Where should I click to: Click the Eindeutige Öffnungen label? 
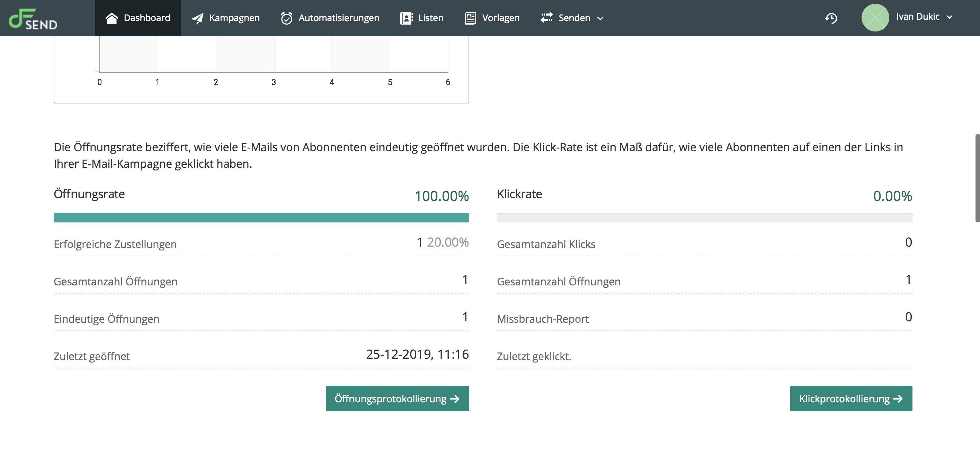(x=107, y=319)
